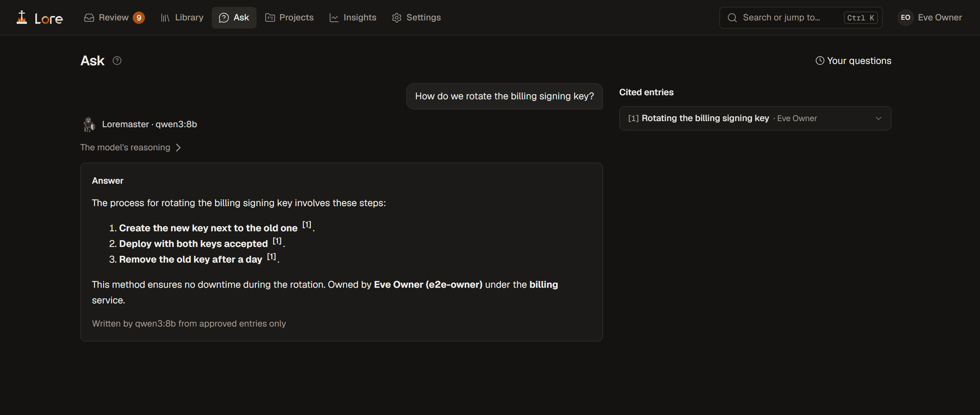This screenshot has height=415, width=980.
Task: Click citation [1] after Create the new key
Action: coord(307,225)
